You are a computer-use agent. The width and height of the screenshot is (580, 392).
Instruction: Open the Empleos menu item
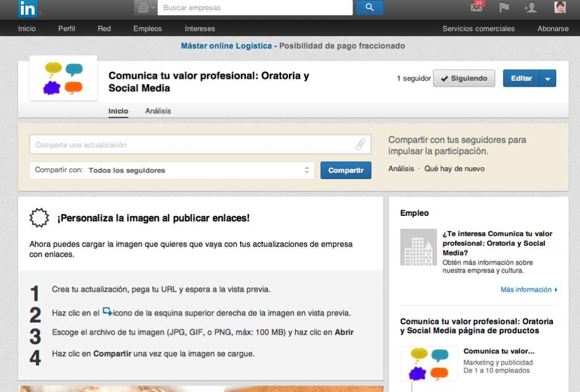pyautogui.click(x=147, y=28)
